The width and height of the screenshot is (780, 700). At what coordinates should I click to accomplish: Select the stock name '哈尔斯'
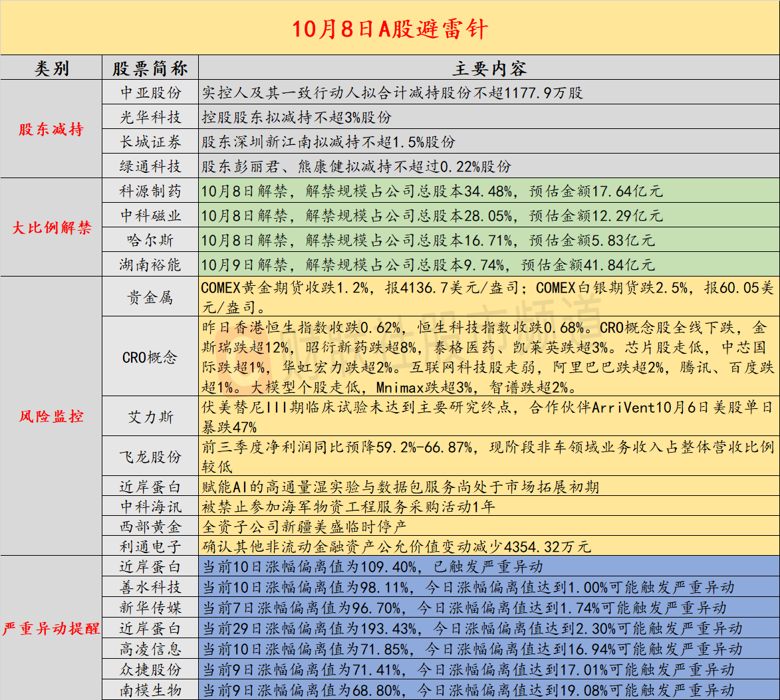[x=150, y=240]
